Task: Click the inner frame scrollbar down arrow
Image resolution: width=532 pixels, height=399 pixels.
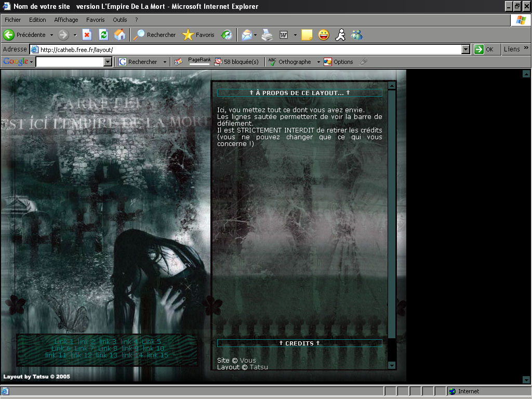Action: coord(392,365)
